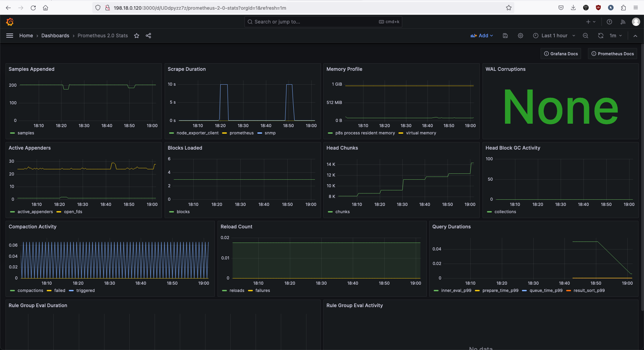Share the dashboard via share icon
644x350 pixels.
coord(148,36)
